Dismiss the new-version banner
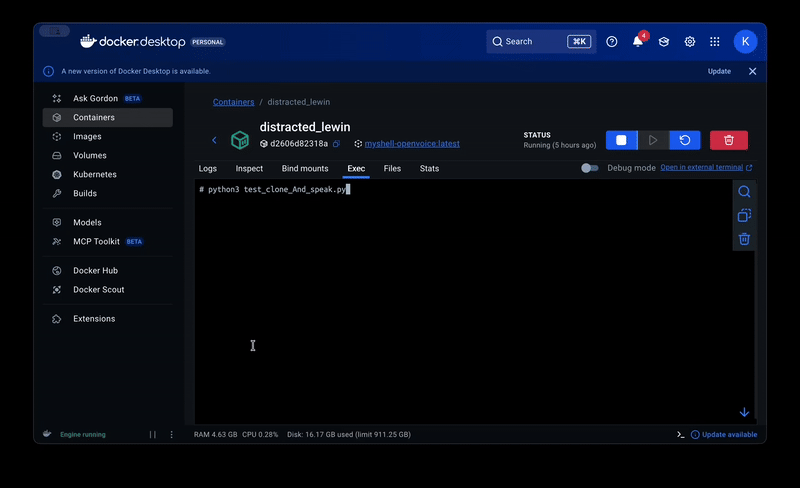 click(753, 71)
